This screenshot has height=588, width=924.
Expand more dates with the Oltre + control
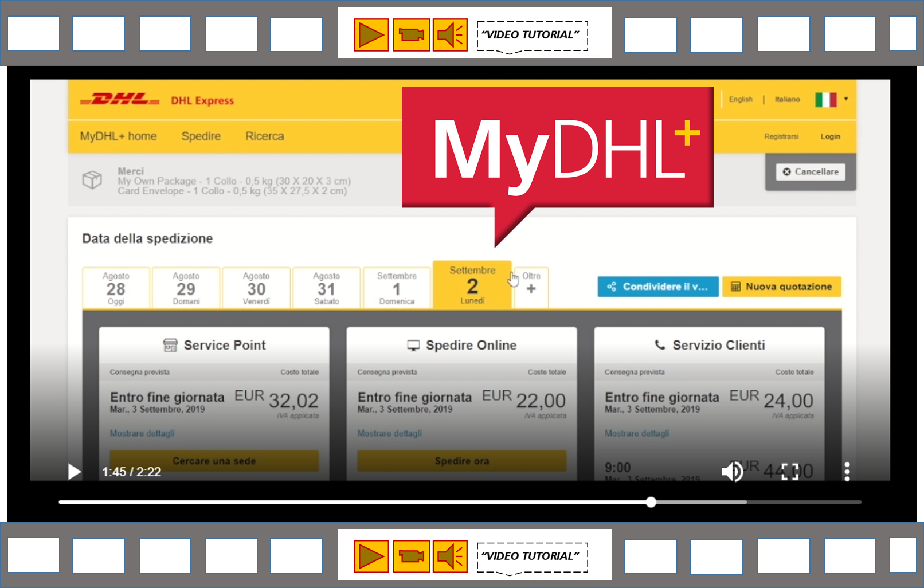coord(531,285)
